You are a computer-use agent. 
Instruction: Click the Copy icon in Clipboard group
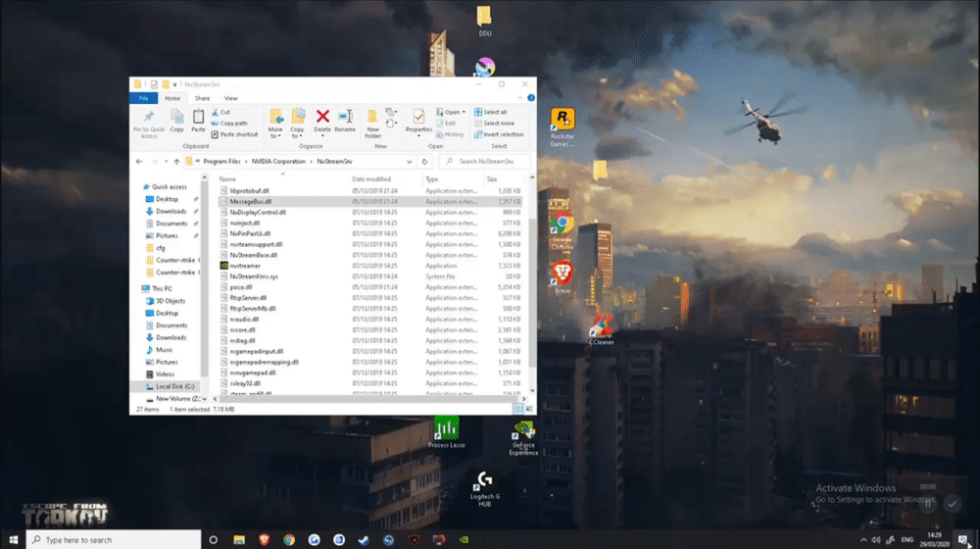[x=176, y=117]
